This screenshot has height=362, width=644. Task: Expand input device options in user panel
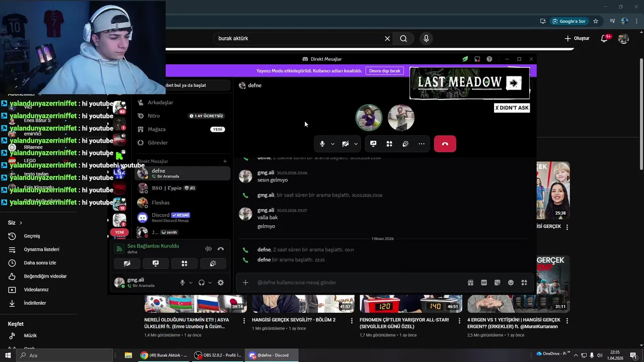191,283
